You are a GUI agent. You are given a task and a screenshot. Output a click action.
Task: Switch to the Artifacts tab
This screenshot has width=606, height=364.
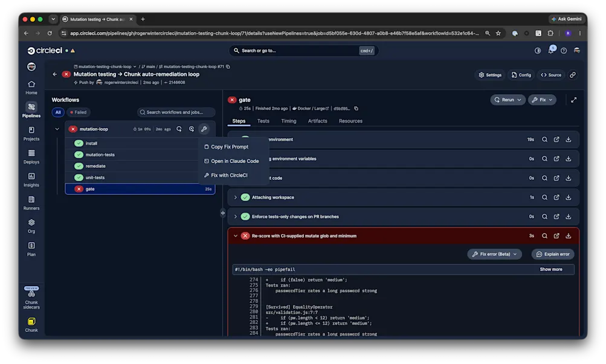pyautogui.click(x=317, y=121)
